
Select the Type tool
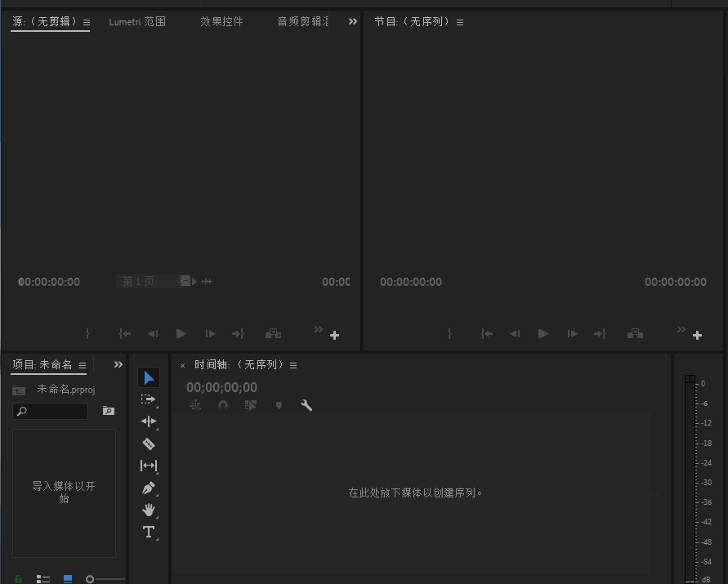pyautogui.click(x=149, y=532)
